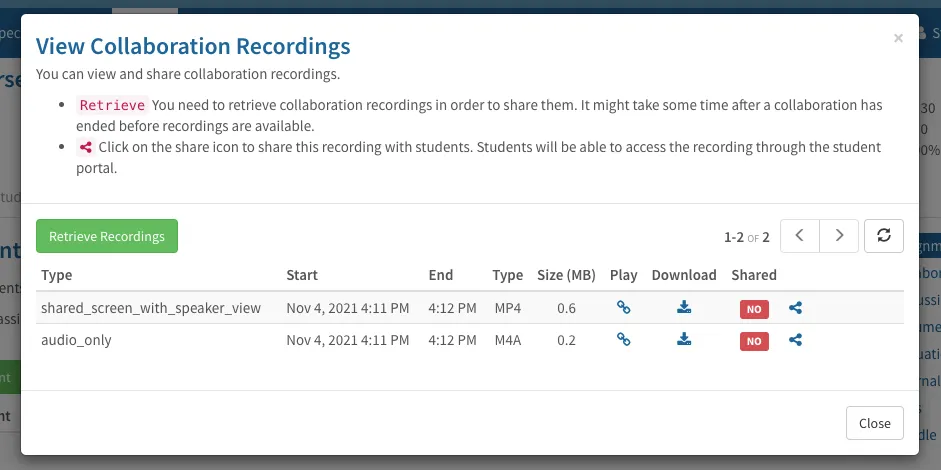Click the MP4 type cell
Image resolution: width=941 pixels, height=470 pixels.
(508, 308)
